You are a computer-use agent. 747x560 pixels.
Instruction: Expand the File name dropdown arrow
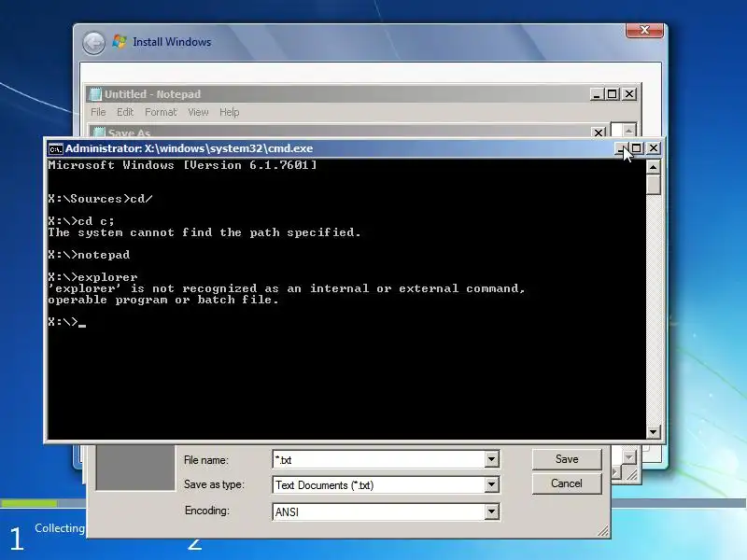(492, 459)
